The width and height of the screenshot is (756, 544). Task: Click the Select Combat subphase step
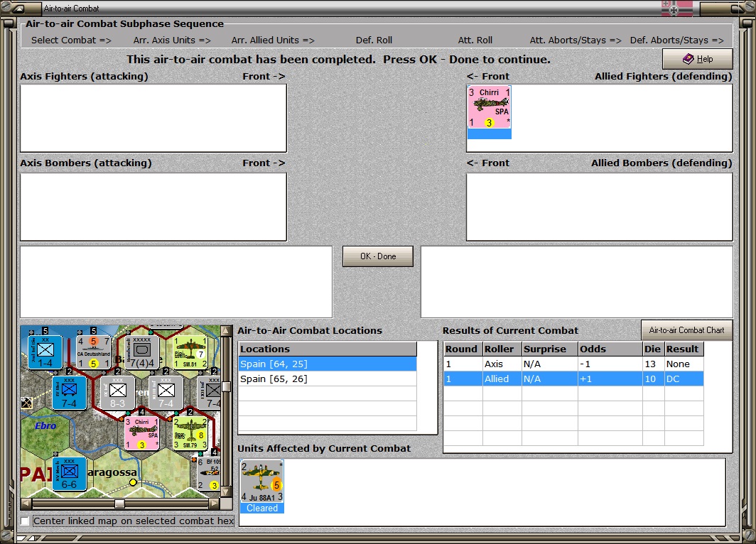click(x=71, y=40)
